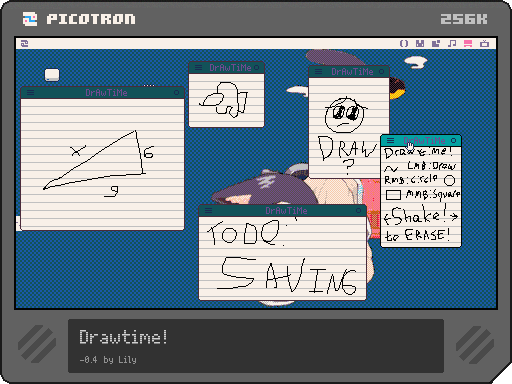Click circle button on instructions window titlebar
This screenshot has height=384, width=512.
pyautogui.click(x=453, y=140)
